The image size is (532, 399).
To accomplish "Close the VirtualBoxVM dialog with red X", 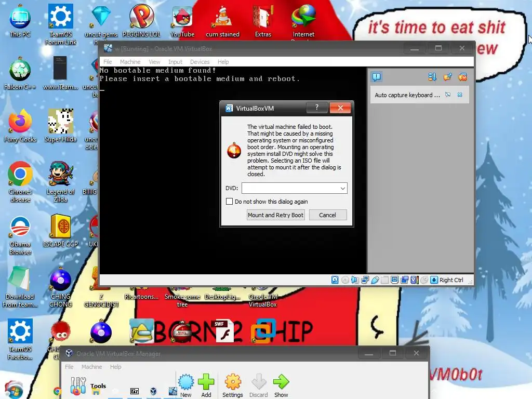I will pyautogui.click(x=340, y=108).
